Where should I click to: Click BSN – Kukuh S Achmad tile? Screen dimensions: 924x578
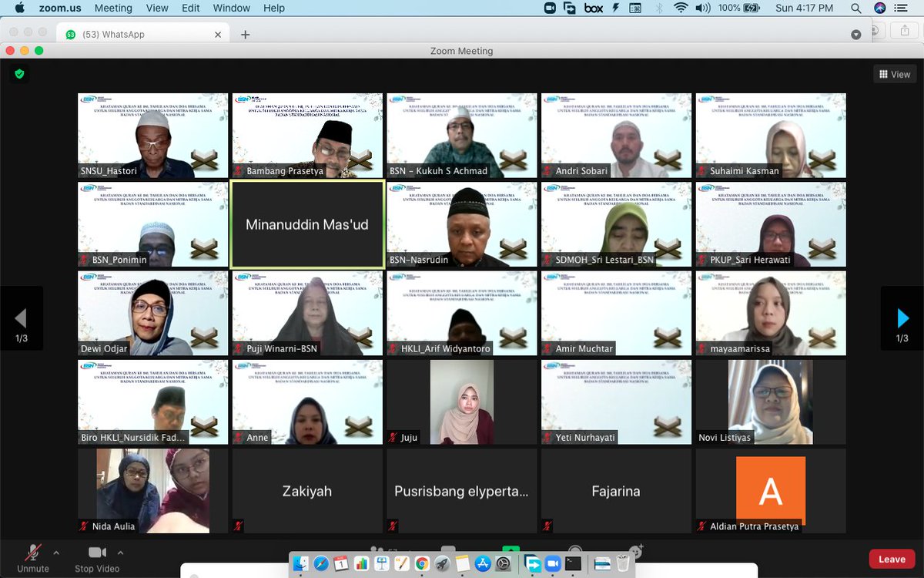coord(462,136)
